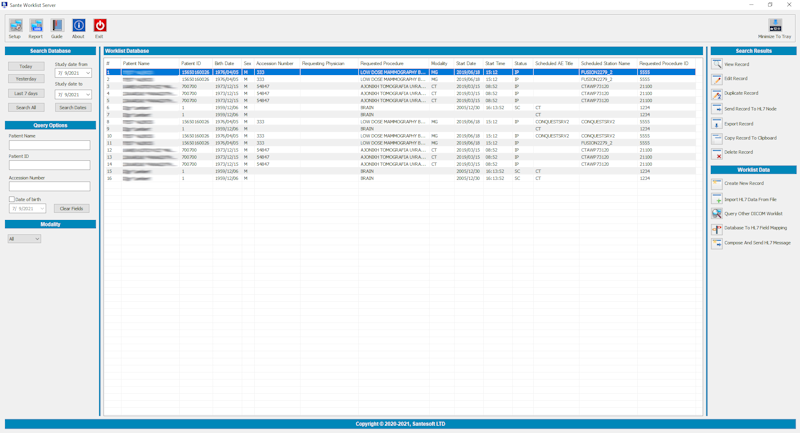Click the Export Record icon
The width and height of the screenshot is (800, 433).
[x=717, y=124]
